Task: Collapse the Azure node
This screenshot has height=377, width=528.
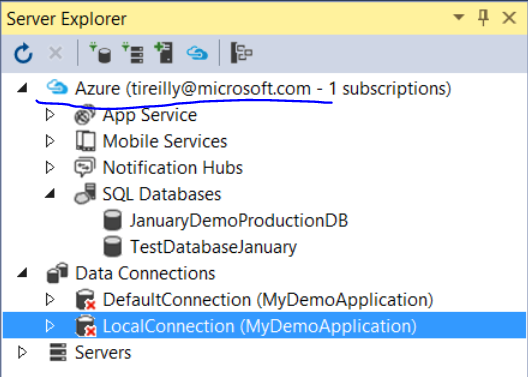Action: [22, 88]
